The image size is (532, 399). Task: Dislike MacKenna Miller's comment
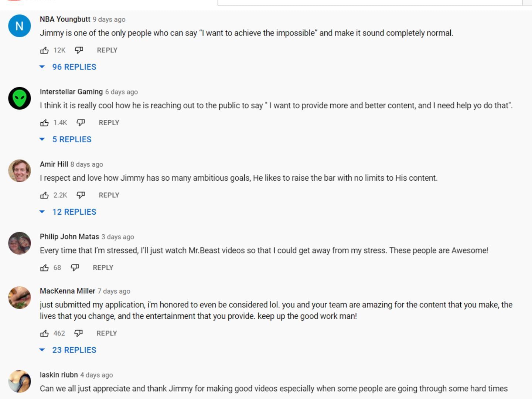click(78, 333)
